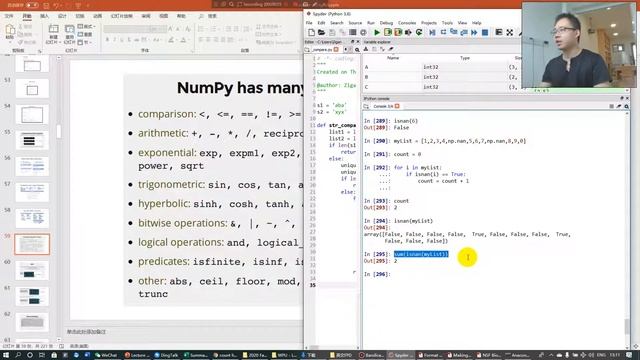
Task: Click Name column header in Variable explorer
Action: coord(393,58)
